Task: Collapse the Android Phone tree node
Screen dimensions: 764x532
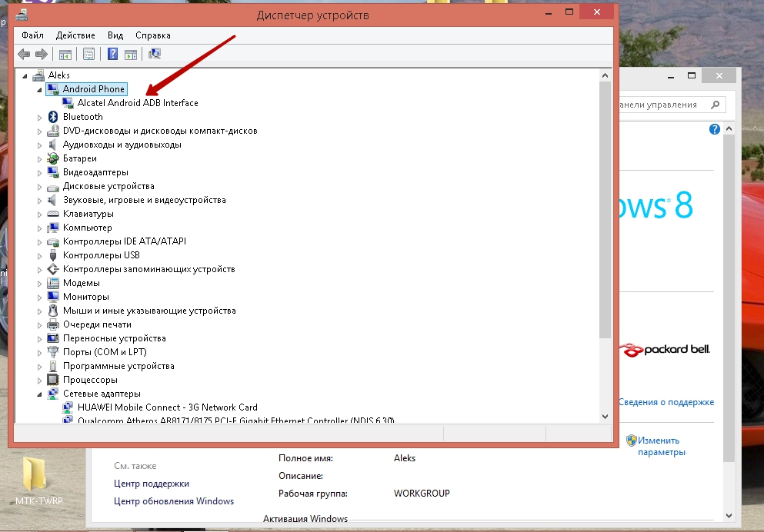Action: pyautogui.click(x=40, y=89)
